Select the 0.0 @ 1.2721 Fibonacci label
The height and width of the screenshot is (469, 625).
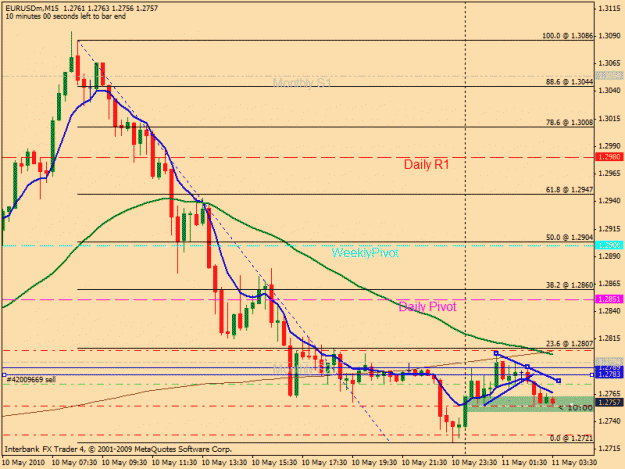coord(572,438)
